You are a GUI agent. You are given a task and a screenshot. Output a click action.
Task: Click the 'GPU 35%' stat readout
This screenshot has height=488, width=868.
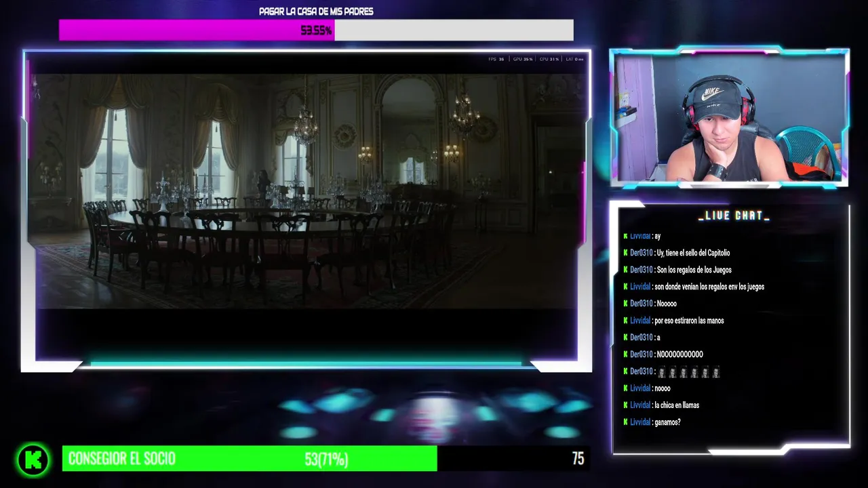pyautogui.click(x=523, y=60)
